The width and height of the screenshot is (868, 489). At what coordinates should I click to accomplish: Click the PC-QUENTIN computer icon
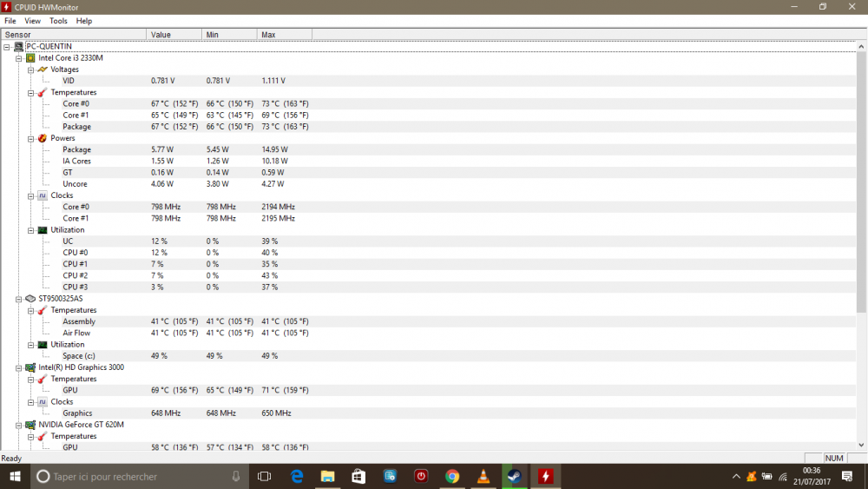pyautogui.click(x=18, y=46)
